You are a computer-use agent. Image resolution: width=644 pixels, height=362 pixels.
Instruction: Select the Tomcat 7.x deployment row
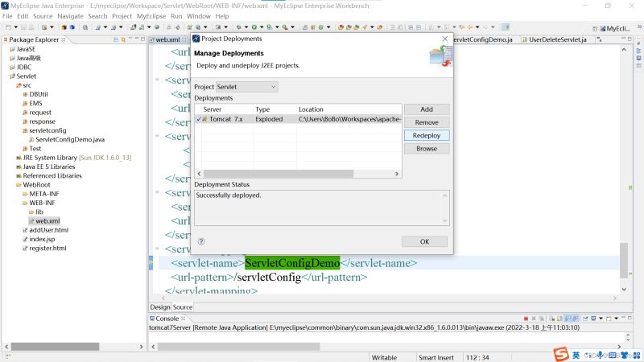298,119
